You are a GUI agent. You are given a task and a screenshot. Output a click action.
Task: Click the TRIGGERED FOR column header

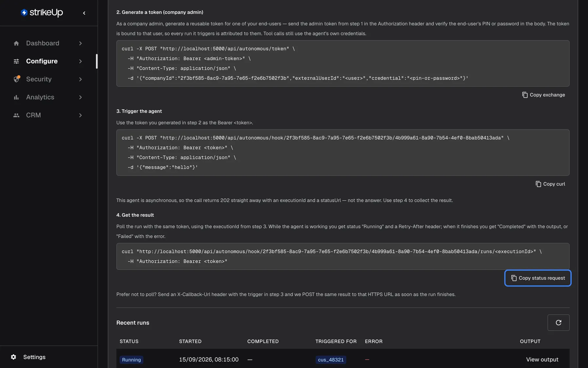point(336,341)
